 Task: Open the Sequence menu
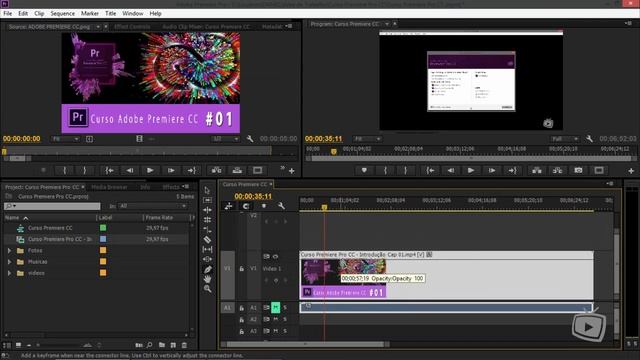click(x=62, y=13)
